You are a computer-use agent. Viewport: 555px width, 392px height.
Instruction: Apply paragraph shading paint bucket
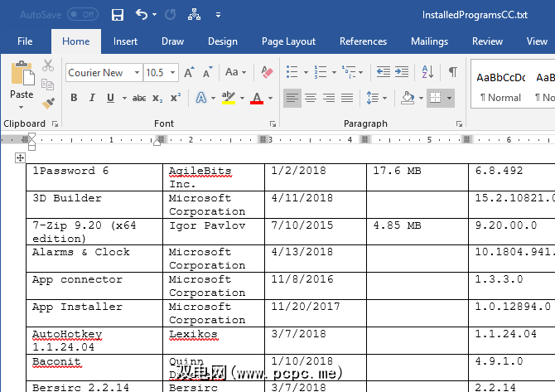click(408, 98)
